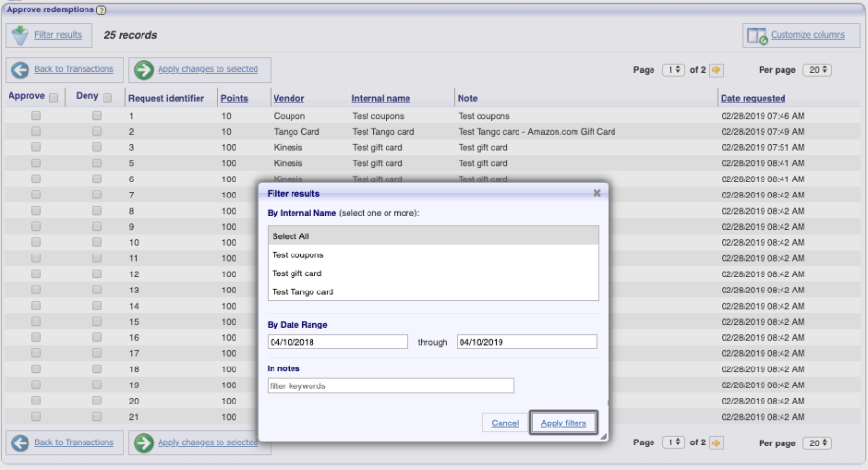Click '25 records' count text
Viewport: 868px width, 470px height.
point(130,35)
